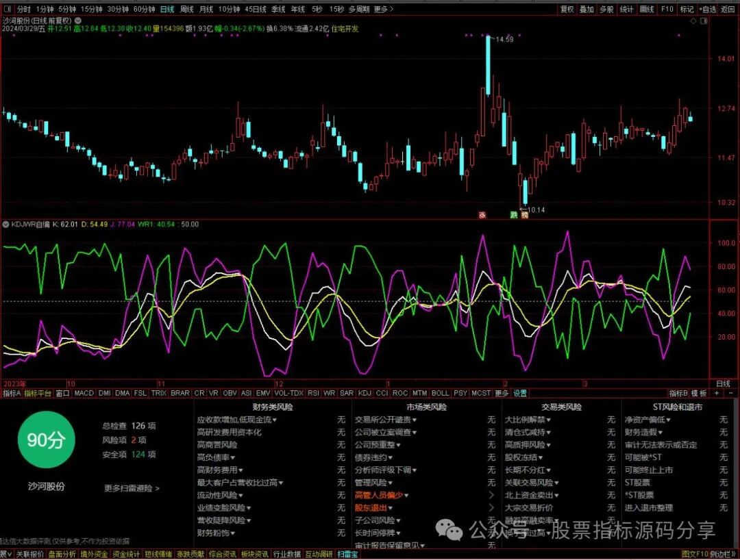
Task: Select the RSI indicator
Action: [x=313, y=393]
